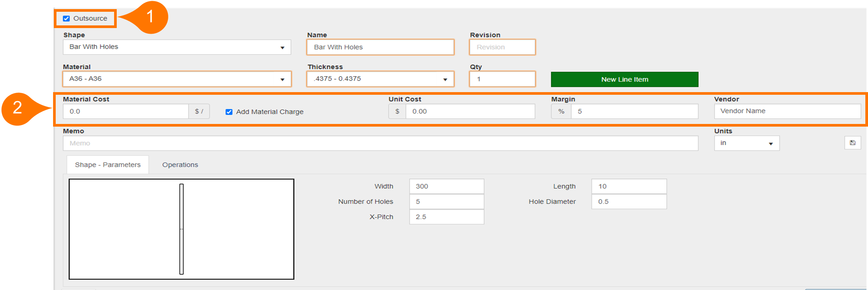Uncheck the Outsource checkbox
The image size is (868, 290).
(x=67, y=19)
